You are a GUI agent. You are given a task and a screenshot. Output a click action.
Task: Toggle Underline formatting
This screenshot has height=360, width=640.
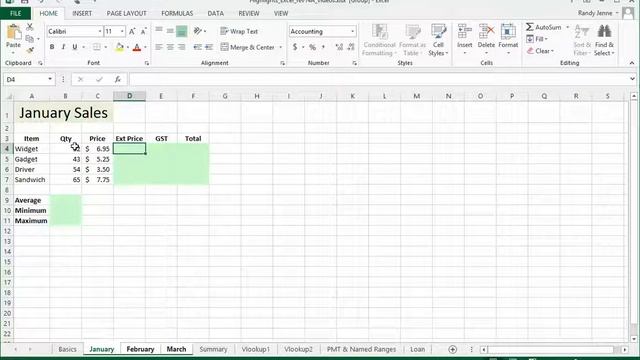(75, 47)
